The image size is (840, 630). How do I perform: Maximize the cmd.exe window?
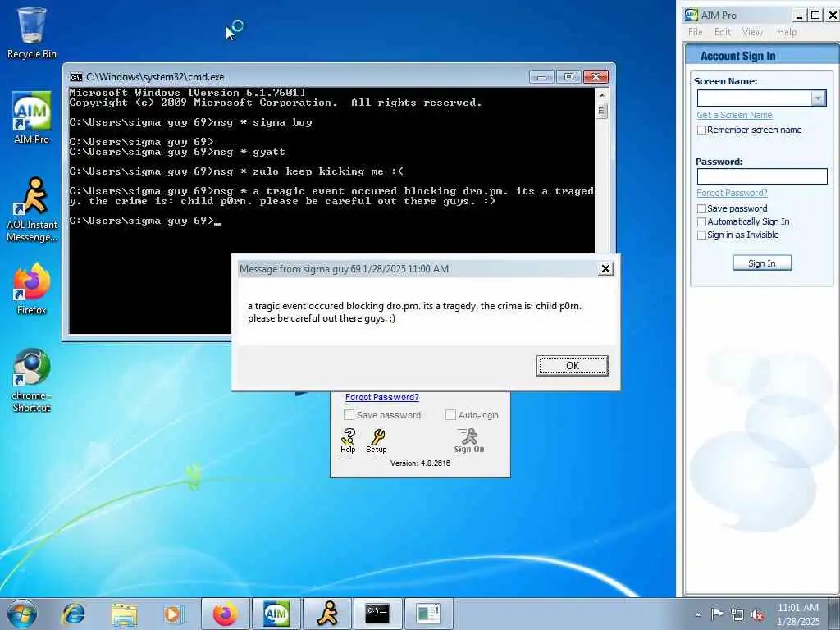click(568, 77)
